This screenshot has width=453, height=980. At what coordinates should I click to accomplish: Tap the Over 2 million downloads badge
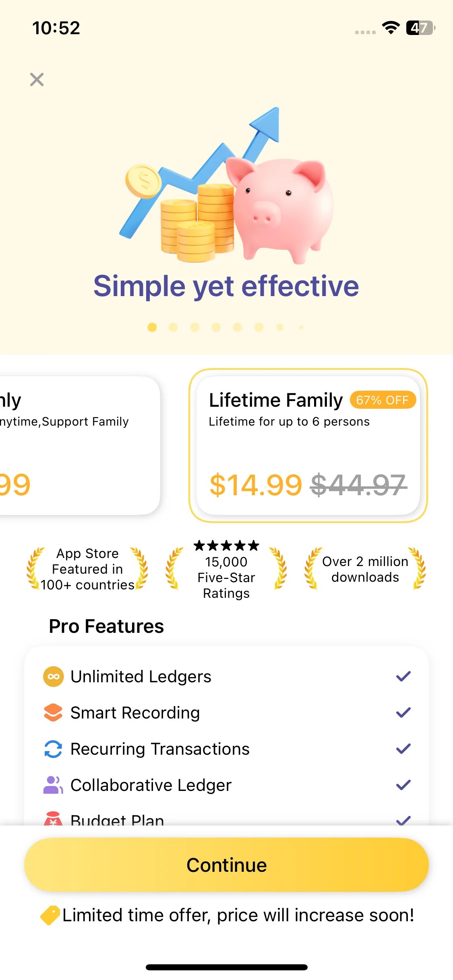(365, 569)
